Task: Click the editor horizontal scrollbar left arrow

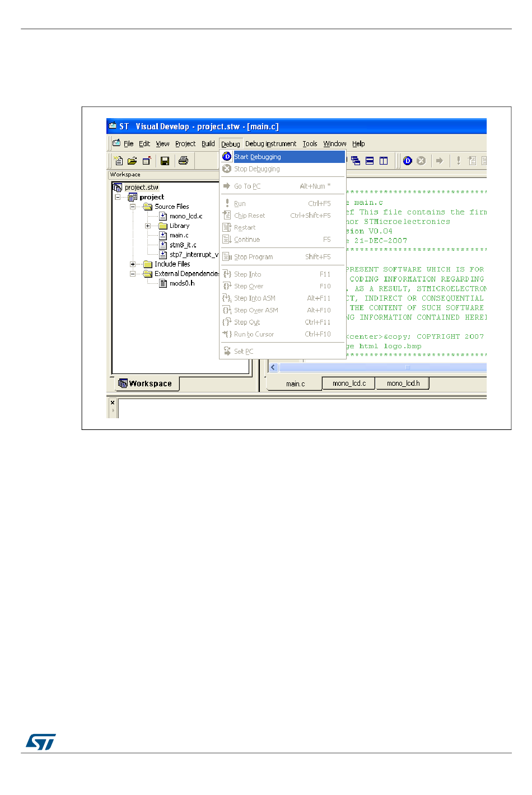Action: 273,367
